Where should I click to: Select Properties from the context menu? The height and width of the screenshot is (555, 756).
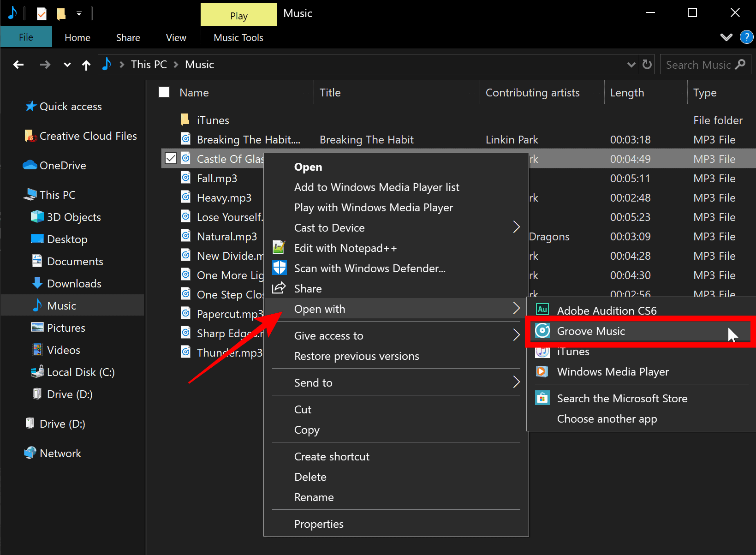pyautogui.click(x=319, y=524)
